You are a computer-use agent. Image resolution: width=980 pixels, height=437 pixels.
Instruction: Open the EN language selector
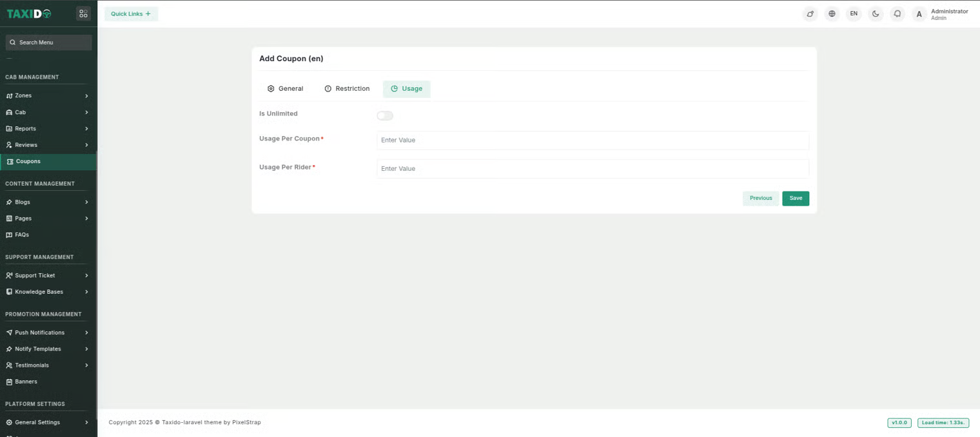pyautogui.click(x=854, y=14)
